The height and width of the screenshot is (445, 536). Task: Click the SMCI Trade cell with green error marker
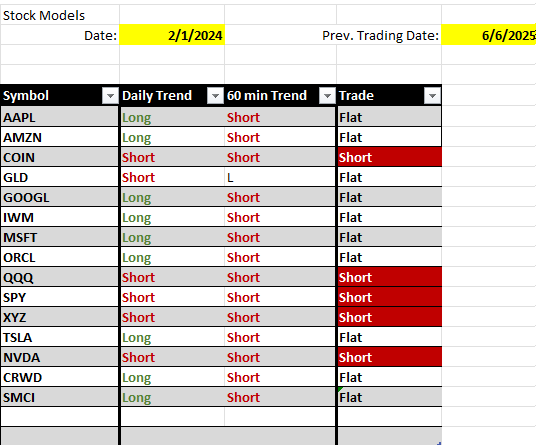[x=390, y=397]
